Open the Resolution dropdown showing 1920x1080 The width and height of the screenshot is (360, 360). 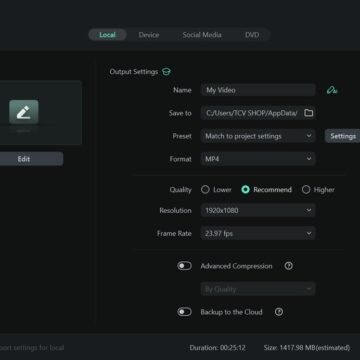(258, 210)
